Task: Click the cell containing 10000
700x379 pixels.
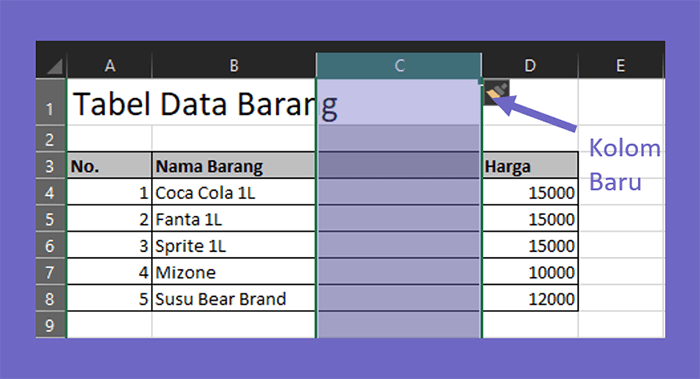Action: [x=530, y=272]
